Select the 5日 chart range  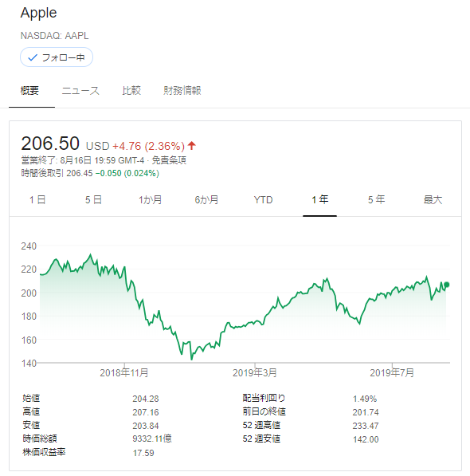pos(93,200)
